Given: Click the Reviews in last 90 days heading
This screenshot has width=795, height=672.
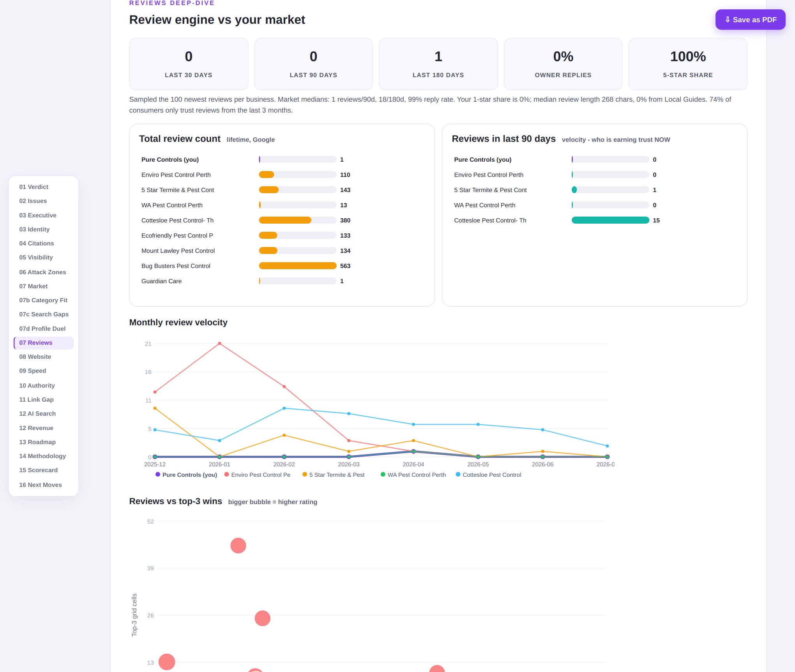Looking at the screenshot, I should tap(503, 139).
